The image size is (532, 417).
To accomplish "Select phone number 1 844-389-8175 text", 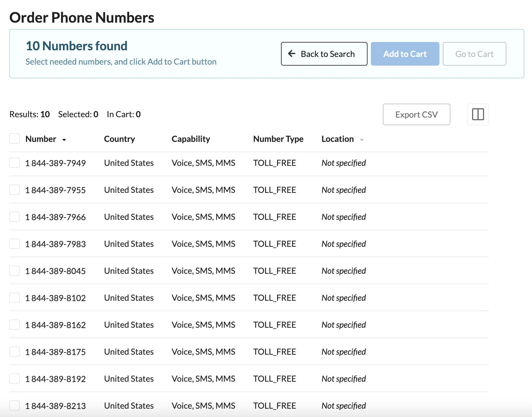I will [56, 352].
